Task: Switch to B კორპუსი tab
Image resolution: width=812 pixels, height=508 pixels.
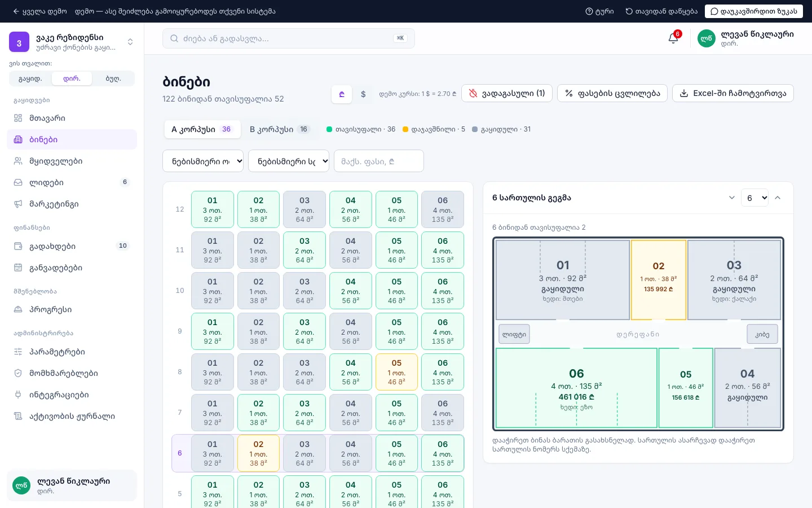Action: (280, 129)
